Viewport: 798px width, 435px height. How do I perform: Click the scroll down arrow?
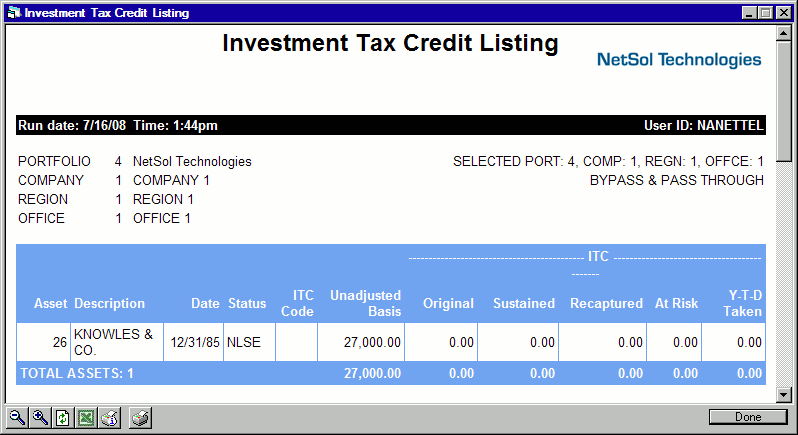[x=783, y=394]
